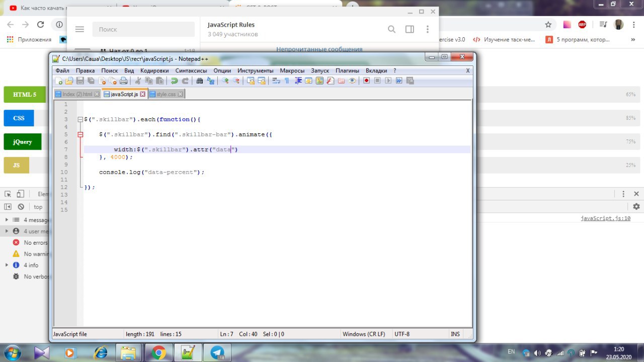
Task: Click the Save icon in Notepad++ toolbar
Action: click(80, 81)
